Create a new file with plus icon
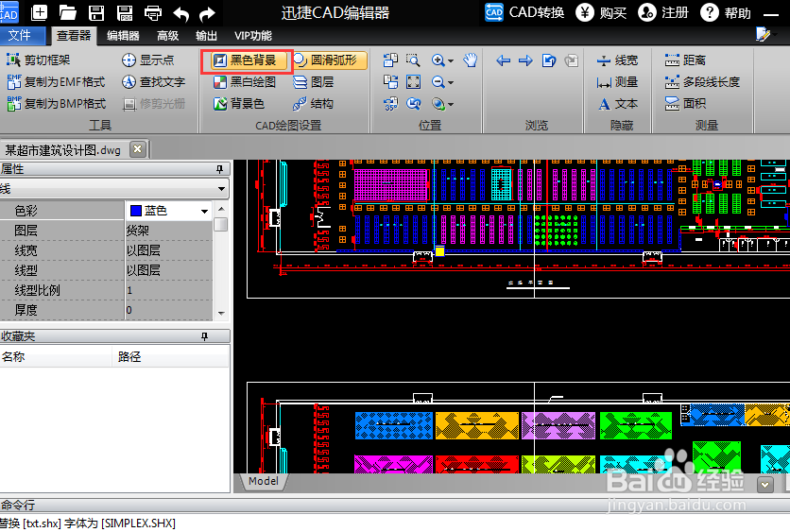The height and width of the screenshot is (532, 790). (x=39, y=12)
